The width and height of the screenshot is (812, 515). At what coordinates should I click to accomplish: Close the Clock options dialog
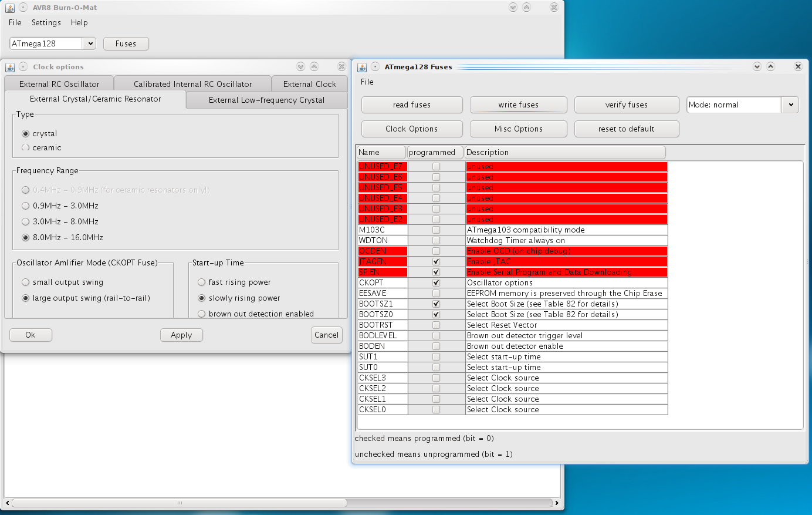point(341,67)
